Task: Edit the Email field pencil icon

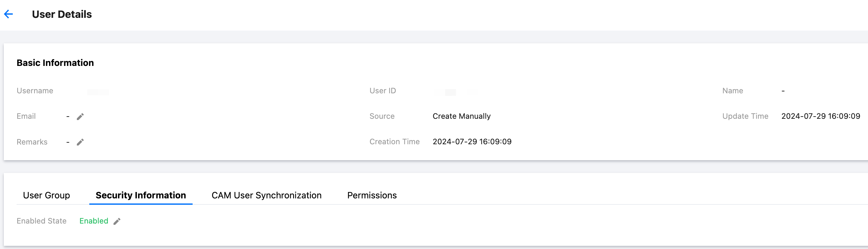Action: [x=80, y=117]
